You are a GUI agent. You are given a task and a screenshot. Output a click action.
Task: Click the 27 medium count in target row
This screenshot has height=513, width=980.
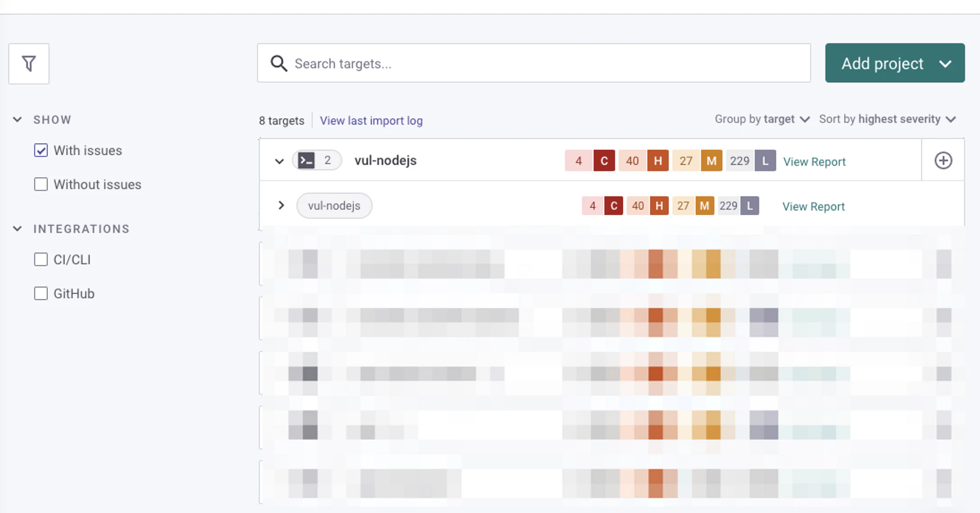click(686, 161)
